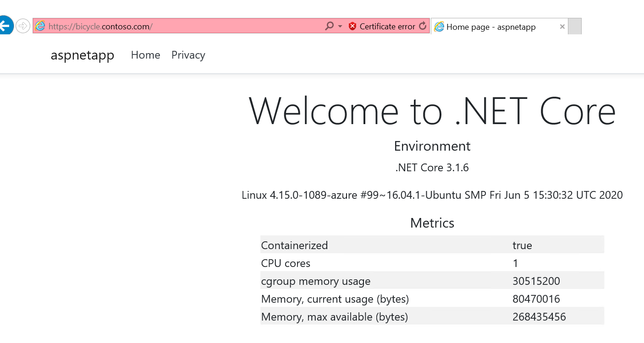
Task: Open a new browser tab
Action: [574, 26]
